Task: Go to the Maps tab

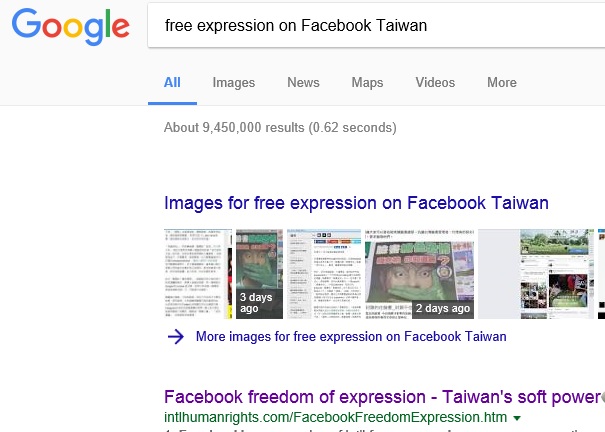Action: 367,83
